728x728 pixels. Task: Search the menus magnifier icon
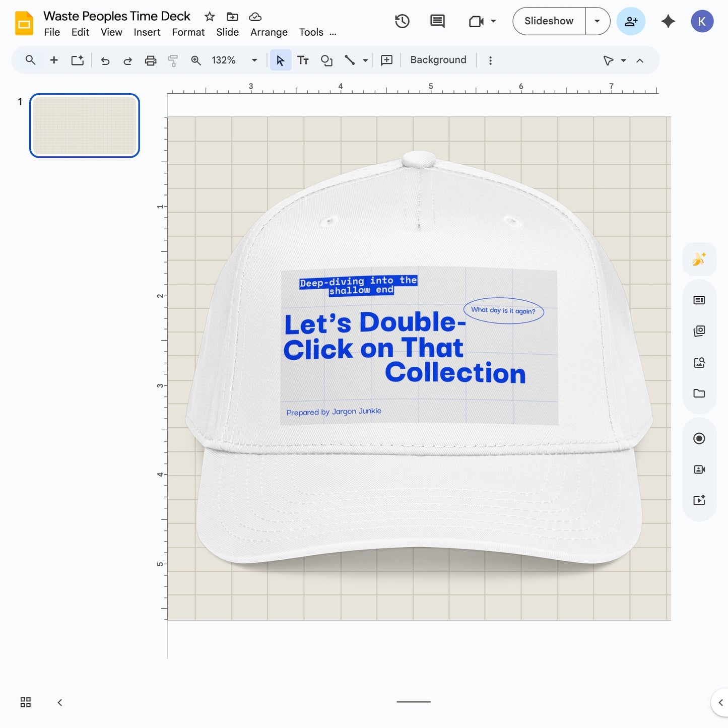(30, 60)
